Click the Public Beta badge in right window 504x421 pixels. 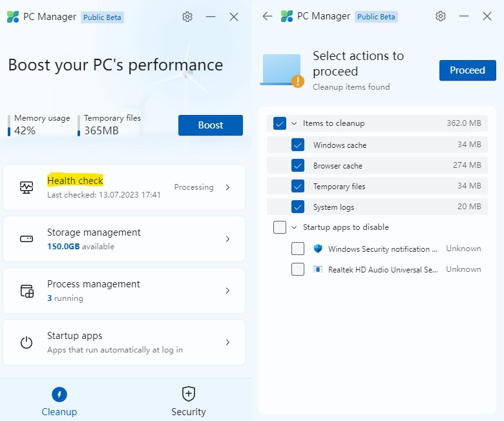pos(376,17)
